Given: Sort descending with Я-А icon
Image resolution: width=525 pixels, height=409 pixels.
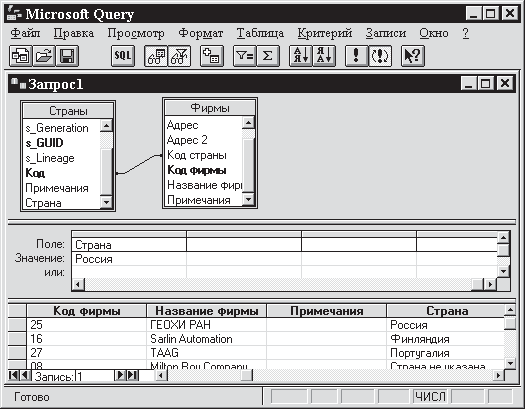Looking at the screenshot, I should coord(324,56).
